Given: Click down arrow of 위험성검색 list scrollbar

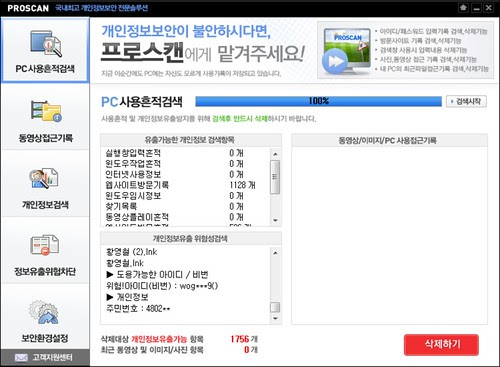Looking at the screenshot, I should (x=275, y=319).
